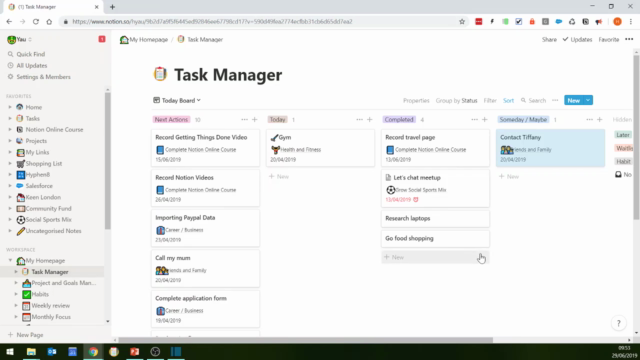Open the Yau workspace switcher
Image resolution: width=640 pixels, height=360 pixels.
[x=20, y=39]
